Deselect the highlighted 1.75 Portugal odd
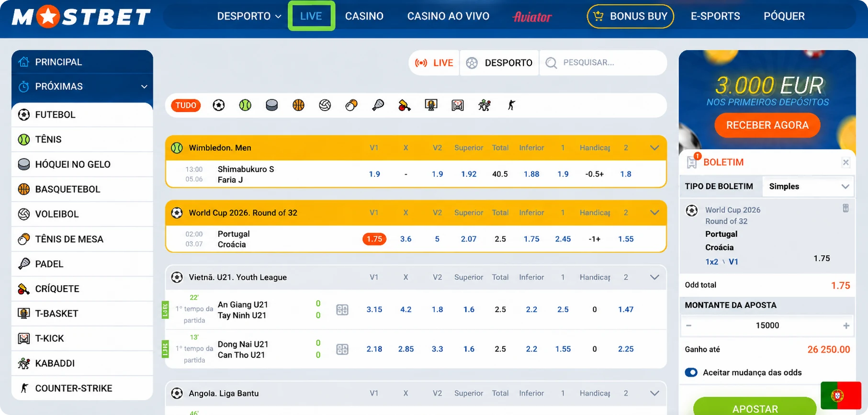Image resolution: width=868 pixels, height=415 pixels. [374, 239]
